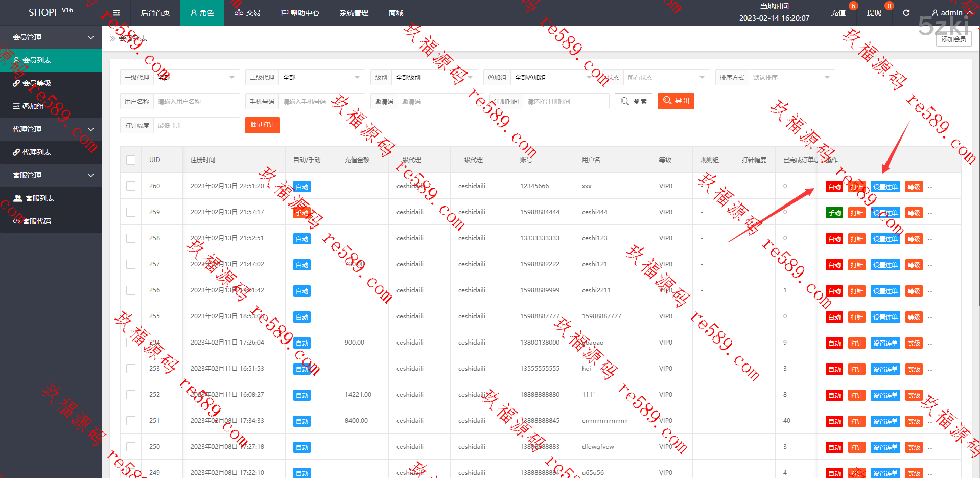
Task: Click the orange 批量打针 button
Action: [x=262, y=125]
